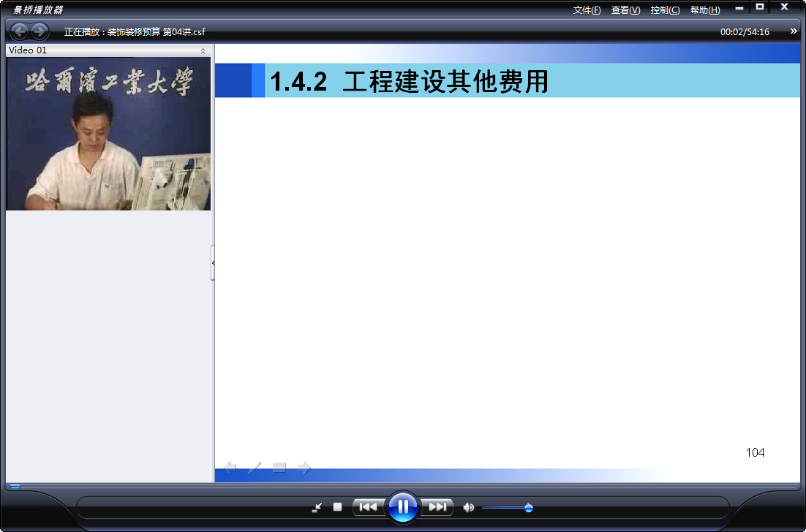806x532 pixels.
Task: Minimize the 景桥播放器 window
Action: [x=739, y=8]
